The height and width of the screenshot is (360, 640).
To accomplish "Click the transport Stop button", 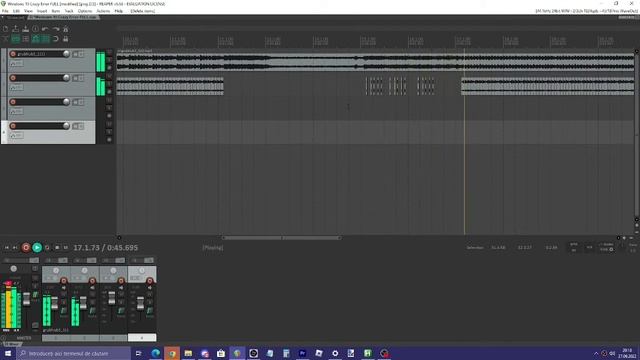I will click(57, 247).
